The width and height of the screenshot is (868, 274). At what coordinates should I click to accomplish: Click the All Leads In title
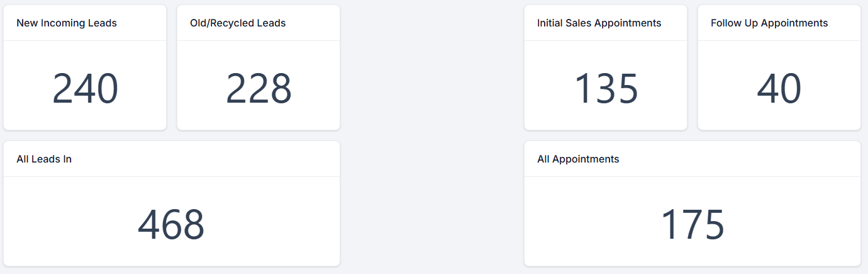pyautogui.click(x=44, y=159)
